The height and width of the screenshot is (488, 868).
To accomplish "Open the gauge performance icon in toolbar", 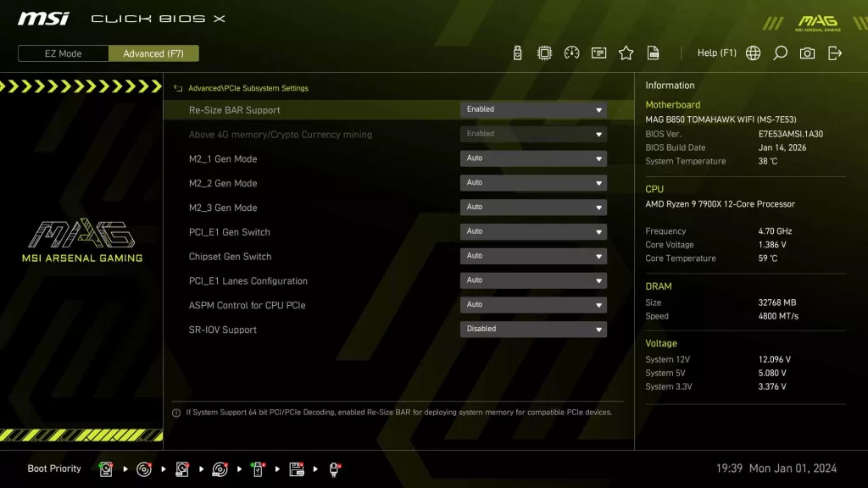I will tap(572, 53).
